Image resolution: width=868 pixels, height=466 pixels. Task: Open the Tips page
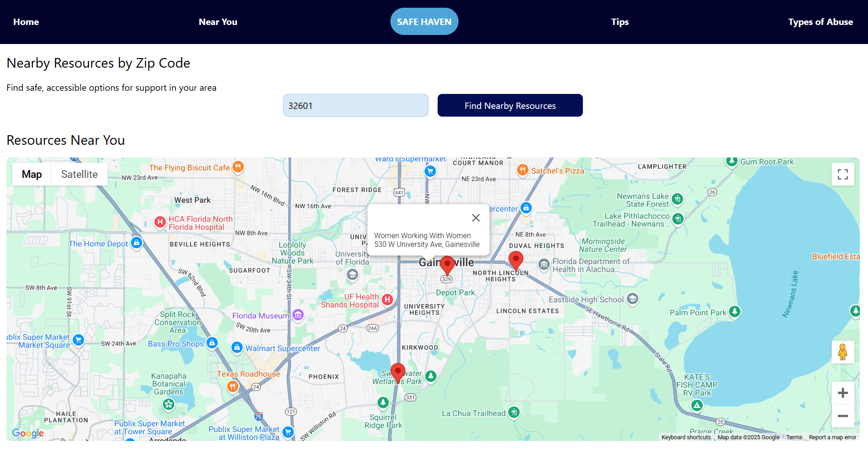pos(620,22)
